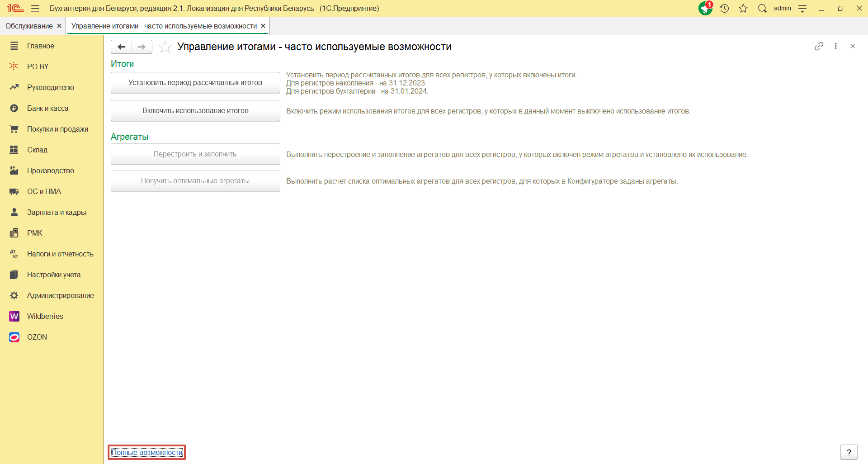The width and height of the screenshot is (868, 464).
Task: Click the Итоги group heading
Action: coord(122,64)
